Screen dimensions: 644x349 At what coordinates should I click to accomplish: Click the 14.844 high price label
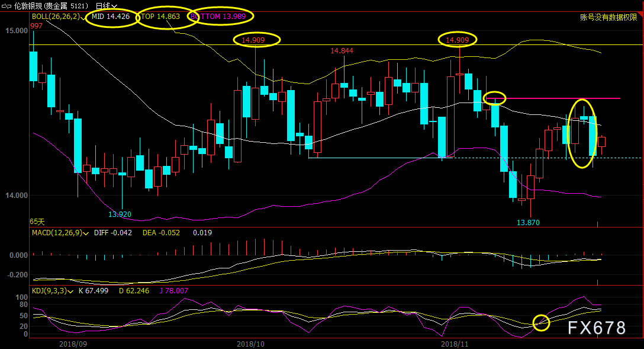point(342,50)
